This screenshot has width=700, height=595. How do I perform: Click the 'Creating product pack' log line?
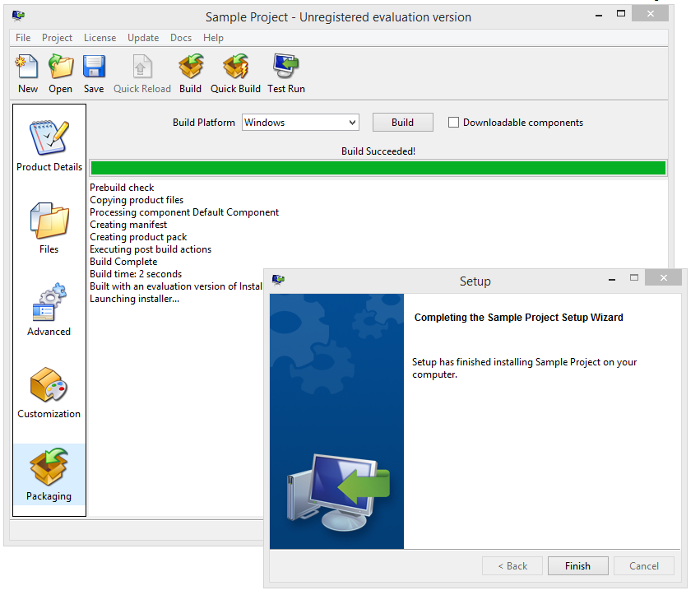click(138, 237)
